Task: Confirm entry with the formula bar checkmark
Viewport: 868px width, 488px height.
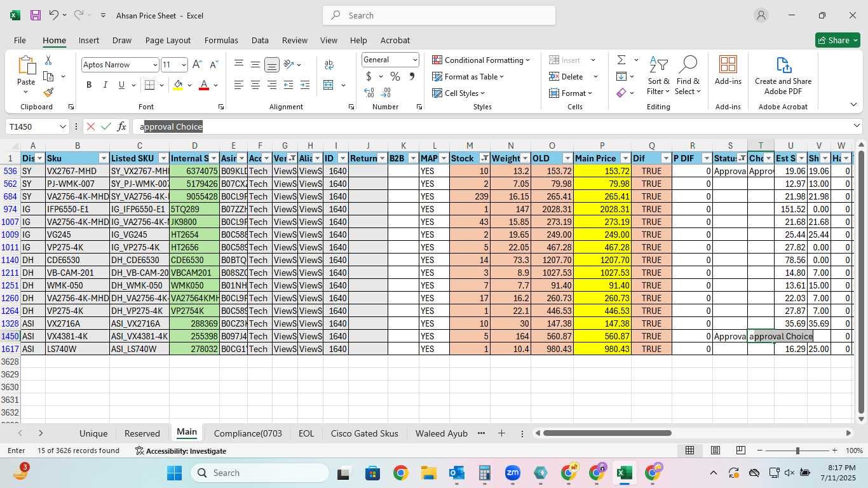Action: pyautogui.click(x=106, y=126)
